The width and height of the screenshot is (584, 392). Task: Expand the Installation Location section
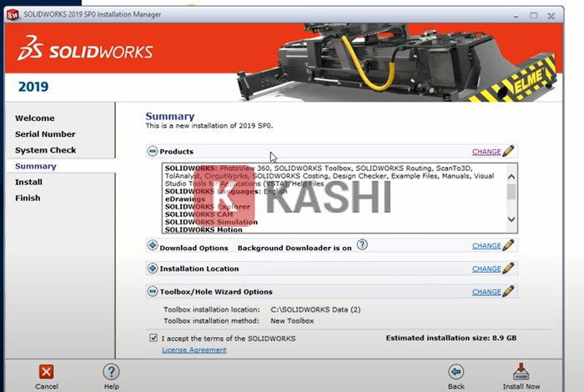pos(153,269)
